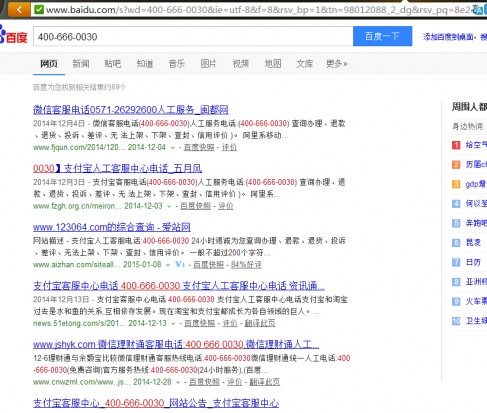
Task: Click the V1 credibility badge on the aizhan result
Action: point(180,264)
